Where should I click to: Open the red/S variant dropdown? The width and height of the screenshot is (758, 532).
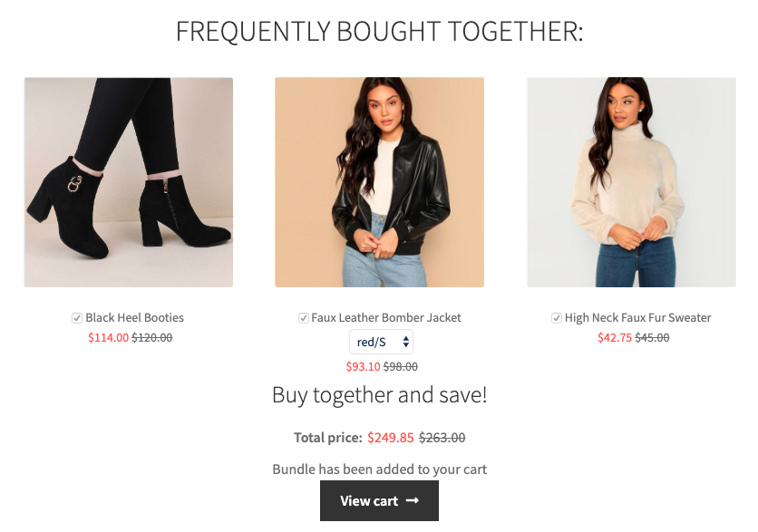click(381, 342)
